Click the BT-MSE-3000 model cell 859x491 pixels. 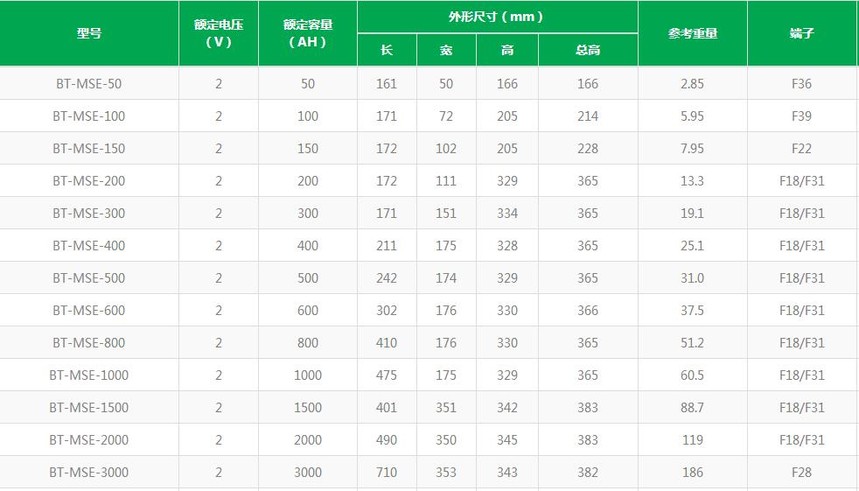[x=89, y=472]
